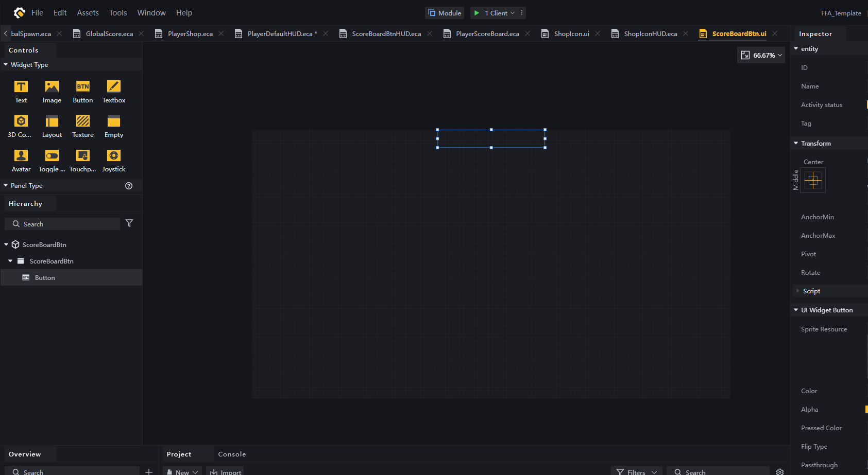This screenshot has width=868, height=475.
Task: Focus the Project search field
Action: click(x=719, y=471)
